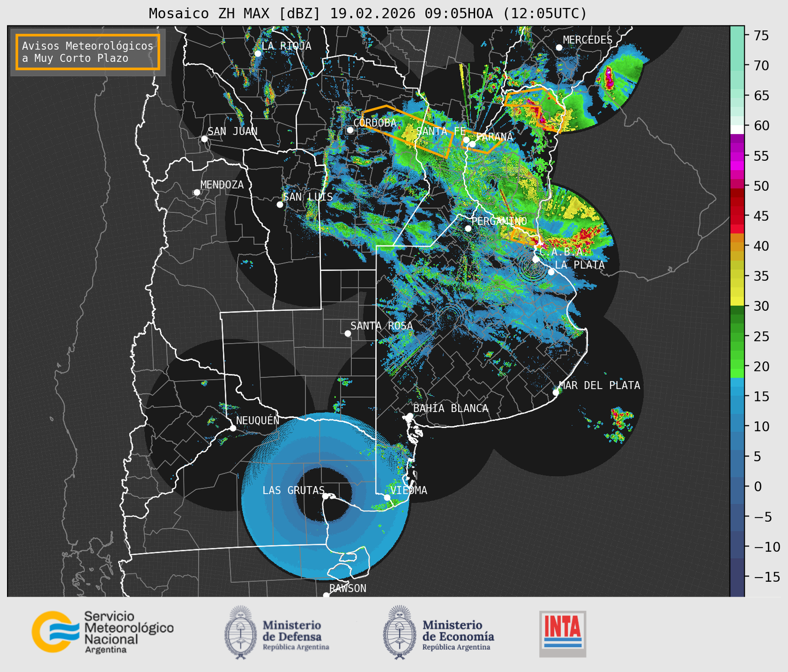Click the San Juan city marker
Viewport: 788px width, 672px height.
[x=204, y=139]
